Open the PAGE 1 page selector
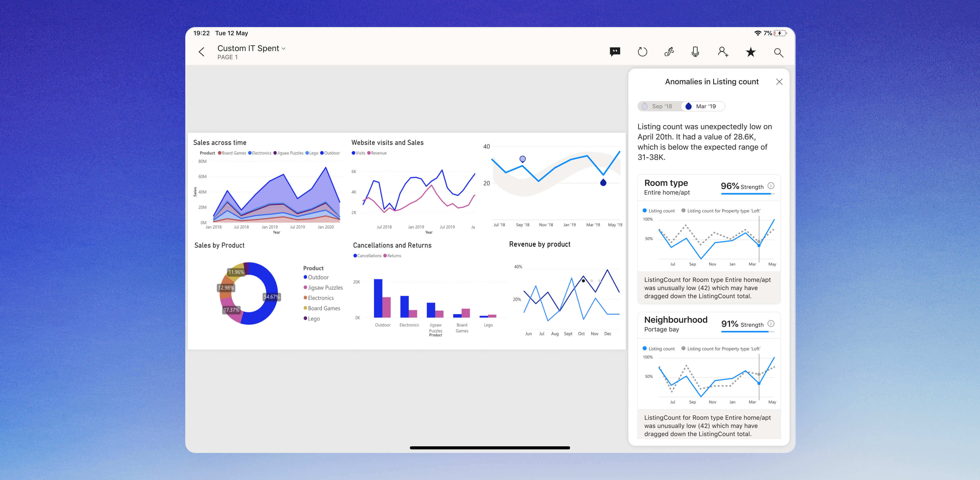This screenshot has height=480, width=980. (x=227, y=57)
